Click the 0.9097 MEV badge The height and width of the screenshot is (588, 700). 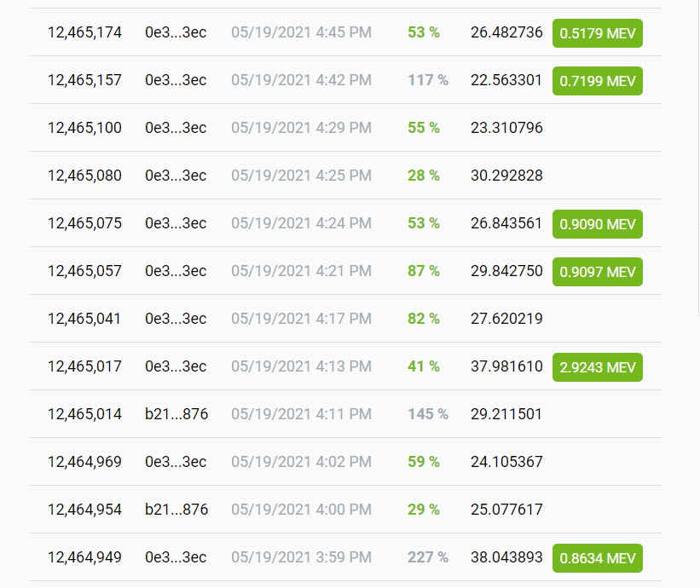pyautogui.click(x=597, y=272)
